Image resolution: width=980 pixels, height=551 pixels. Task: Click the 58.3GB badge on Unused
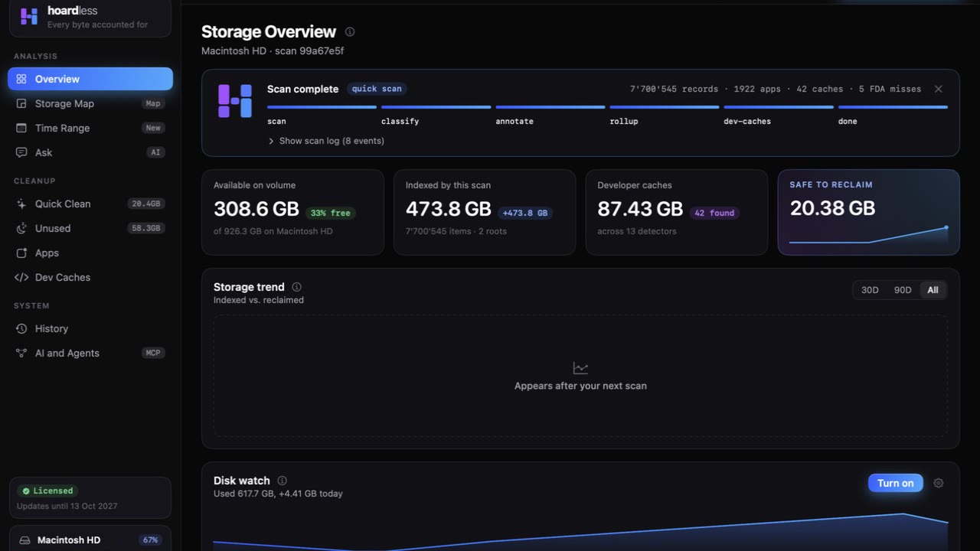tap(146, 228)
